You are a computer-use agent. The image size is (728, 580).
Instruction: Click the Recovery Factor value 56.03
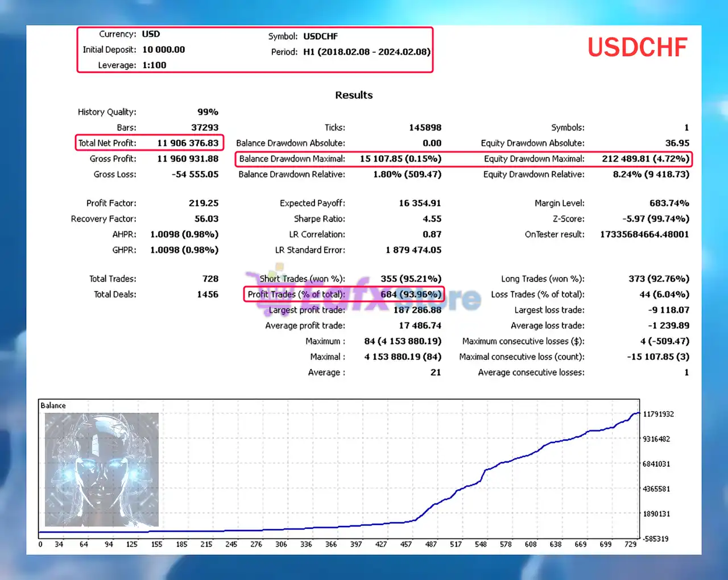click(206, 219)
